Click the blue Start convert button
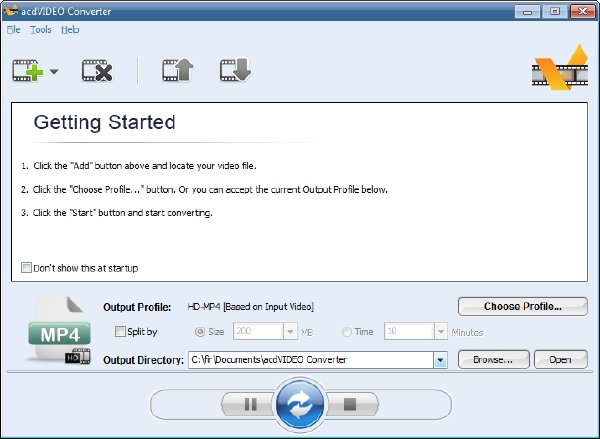 (300, 404)
